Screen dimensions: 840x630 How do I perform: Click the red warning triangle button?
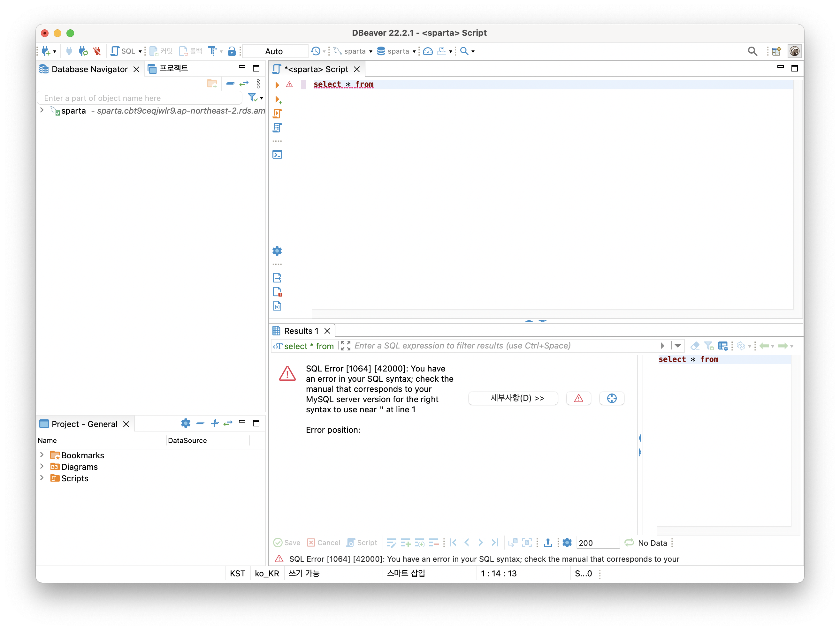pyautogui.click(x=578, y=398)
